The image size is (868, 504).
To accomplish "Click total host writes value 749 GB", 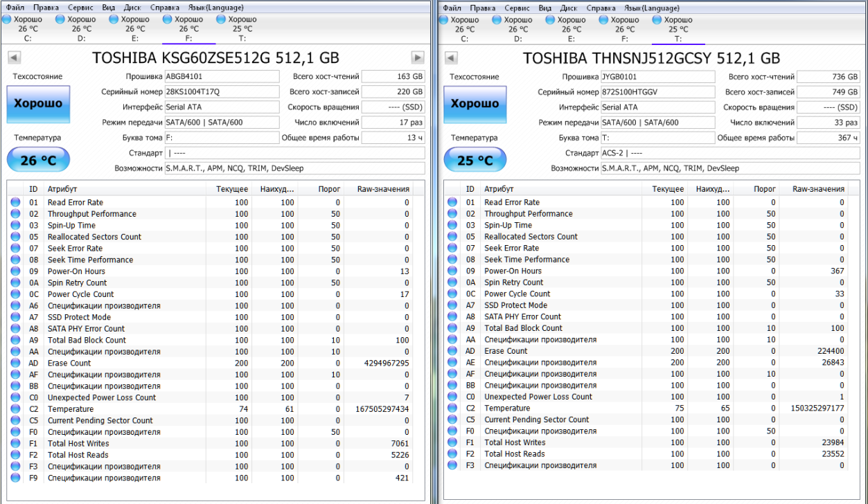I will pos(829,92).
